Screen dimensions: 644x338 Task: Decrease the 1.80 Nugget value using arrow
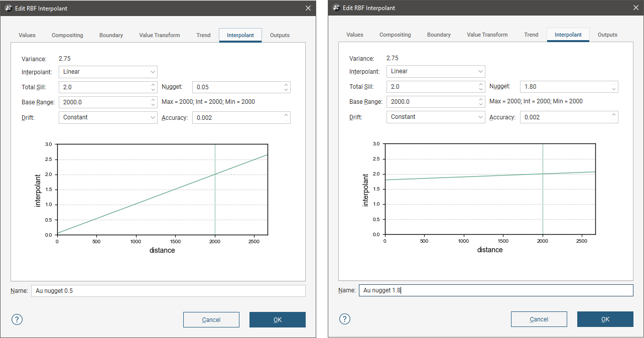pos(614,89)
